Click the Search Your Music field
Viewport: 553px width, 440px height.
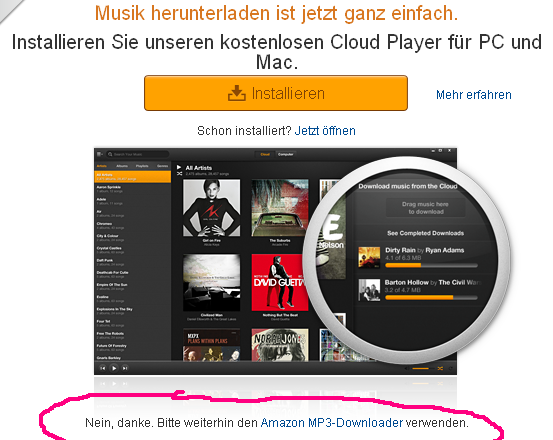138,154
